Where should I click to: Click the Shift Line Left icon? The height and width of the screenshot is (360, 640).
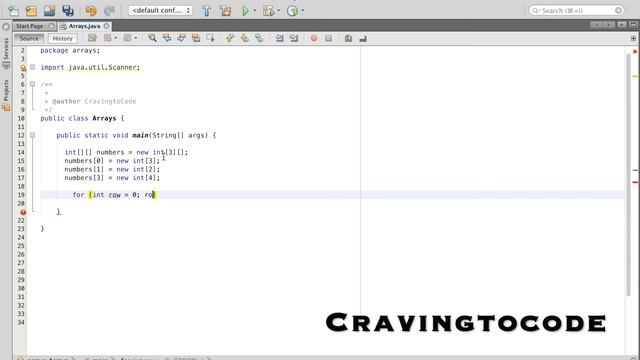[279, 38]
